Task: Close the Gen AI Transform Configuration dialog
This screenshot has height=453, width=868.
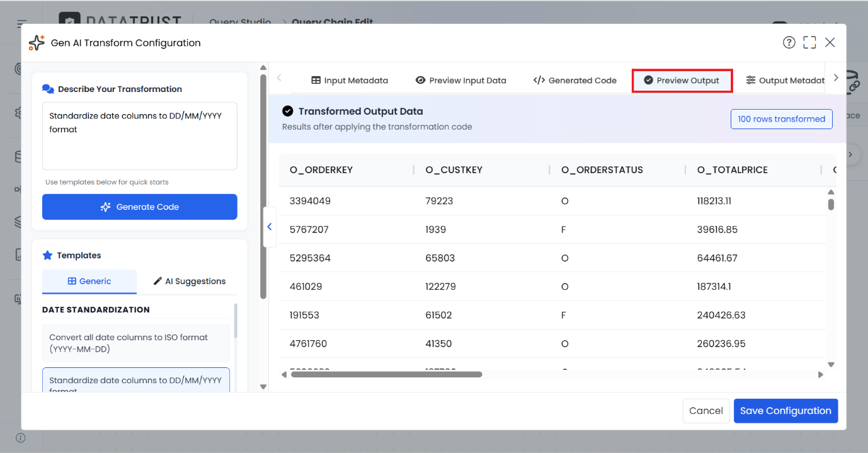Action: pyautogui.click(x=830, y=42)
